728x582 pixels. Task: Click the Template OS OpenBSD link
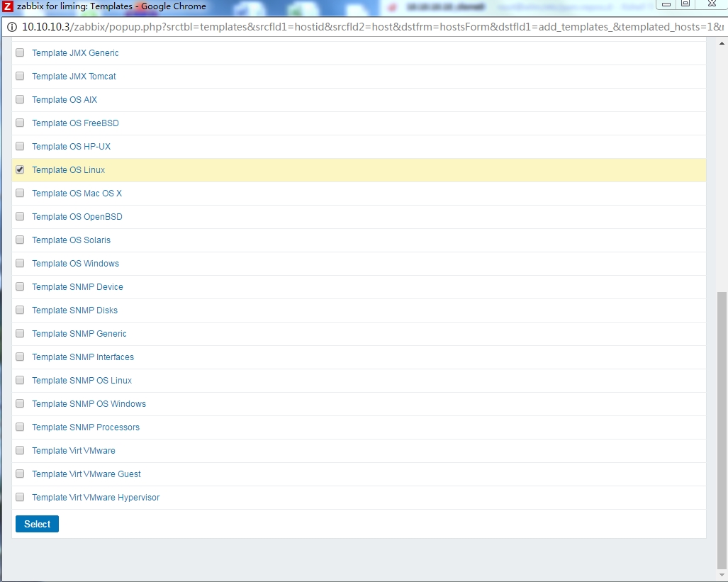77,216
